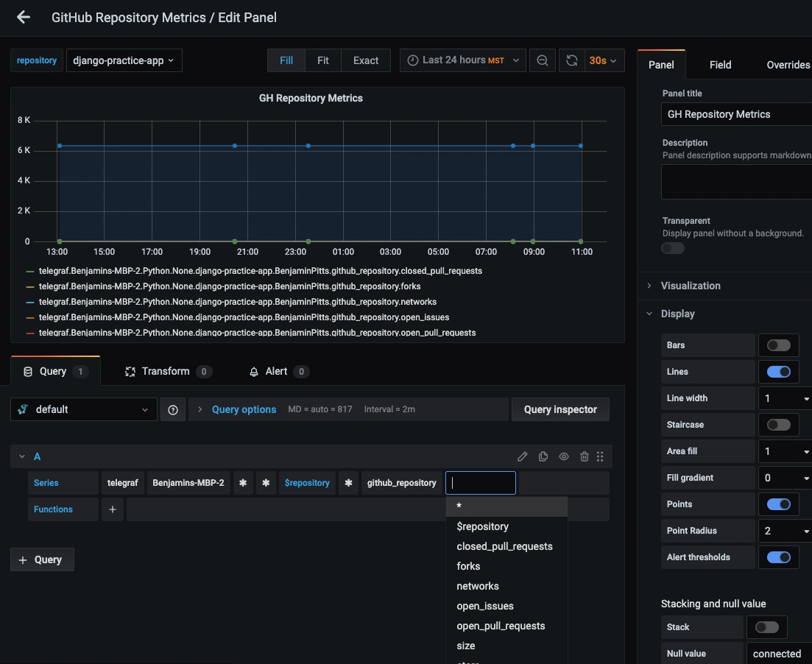Click the Panel title input field
Image resolution: width=812 pixels, height=664 pixels.
pos(736,114)
